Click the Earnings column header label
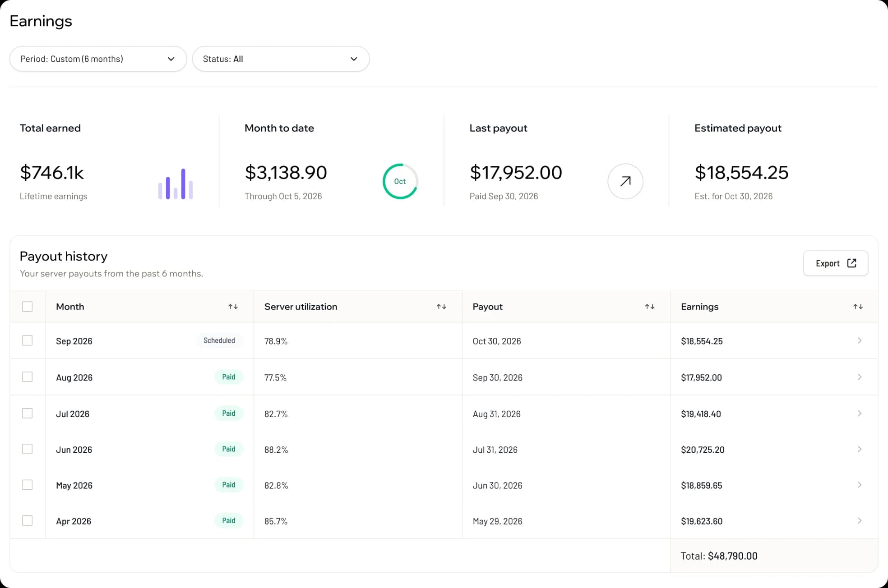Viewport: 888px width, 588px height. click(699, 307)
